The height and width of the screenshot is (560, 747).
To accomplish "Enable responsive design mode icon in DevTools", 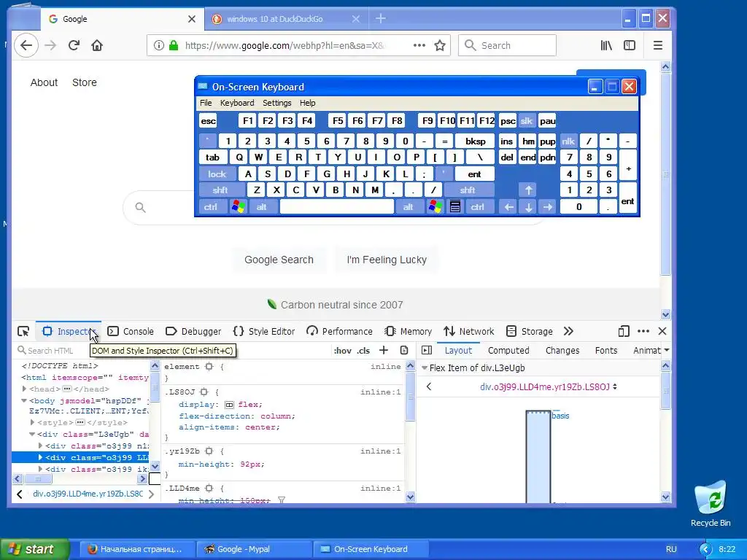I will (624, 332).
